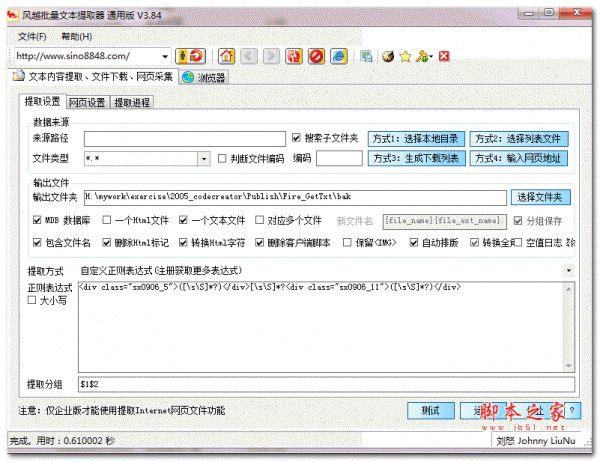Stop loading using the red stop icon
Viewport: 600px width, 462px height.
tap(316, 56)
